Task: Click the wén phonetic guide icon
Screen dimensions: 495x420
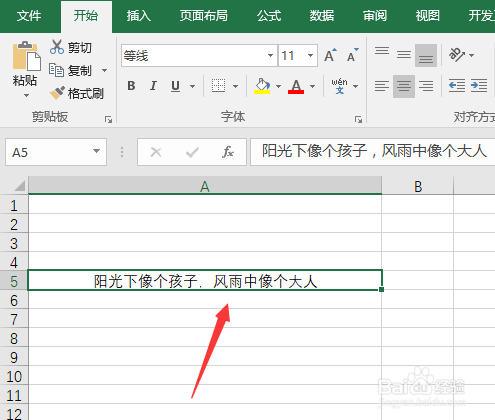Action: (x=339, y=86)
